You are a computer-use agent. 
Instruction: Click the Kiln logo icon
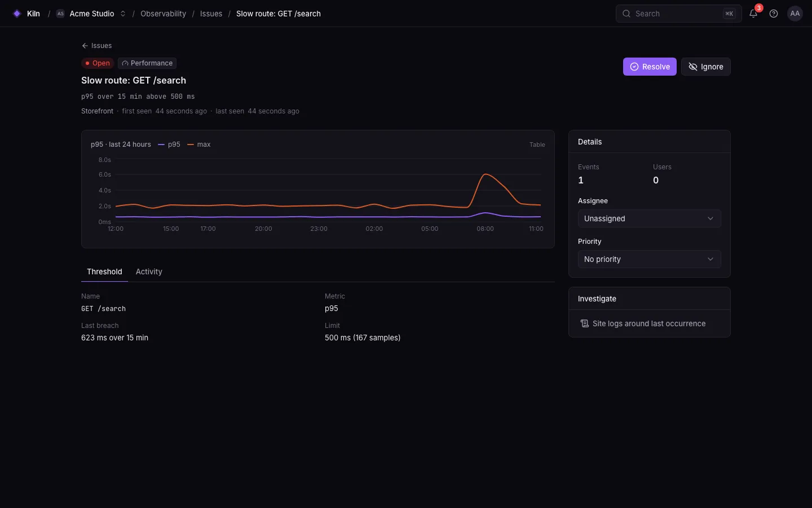pyautogui.click(x=17, y=14)
